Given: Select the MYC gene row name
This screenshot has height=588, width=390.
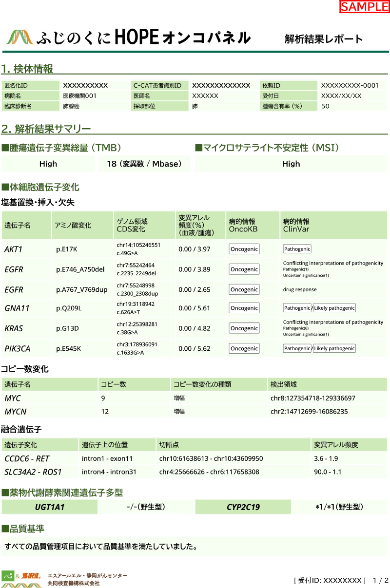Looking at the screenshot, I should pos(13,398).
